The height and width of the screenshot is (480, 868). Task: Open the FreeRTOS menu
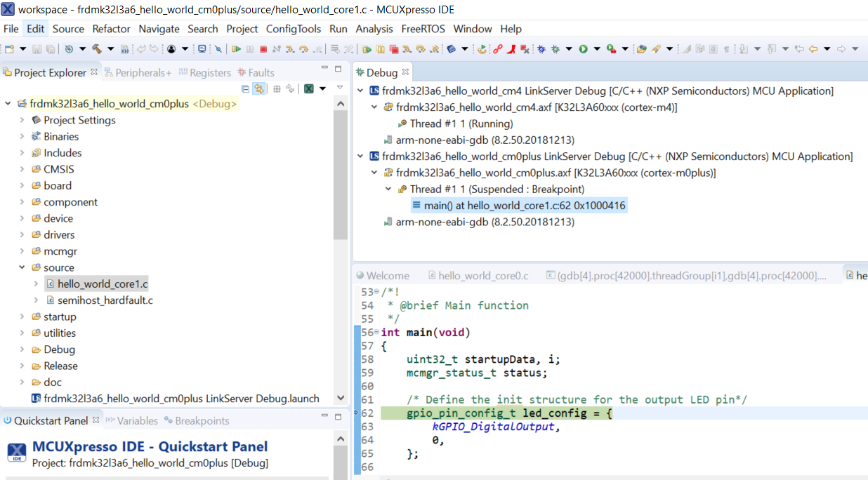click(423, 29)
